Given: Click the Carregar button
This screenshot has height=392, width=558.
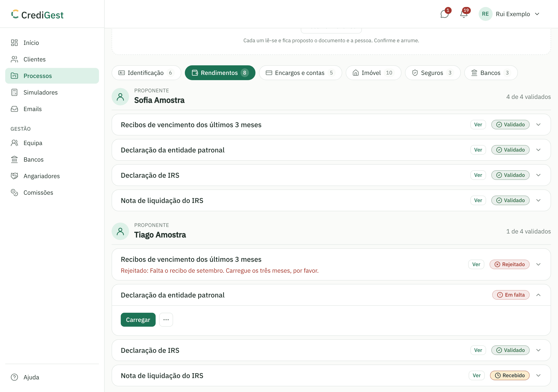Looking at the screenshot, I should [138, 320].
